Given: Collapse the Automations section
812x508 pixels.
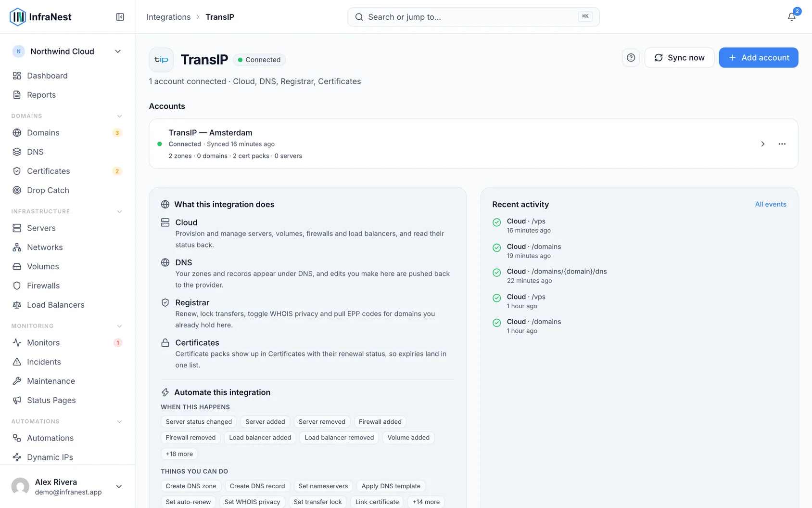Looking at the screenshot, I should [120, 421].
